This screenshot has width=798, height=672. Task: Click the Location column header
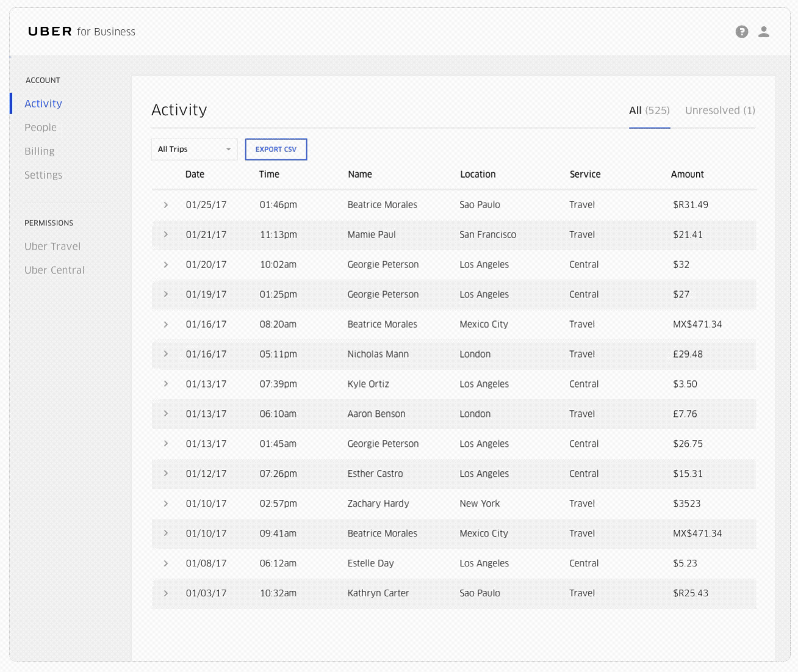pyautogui.click(x=478, y=175)
